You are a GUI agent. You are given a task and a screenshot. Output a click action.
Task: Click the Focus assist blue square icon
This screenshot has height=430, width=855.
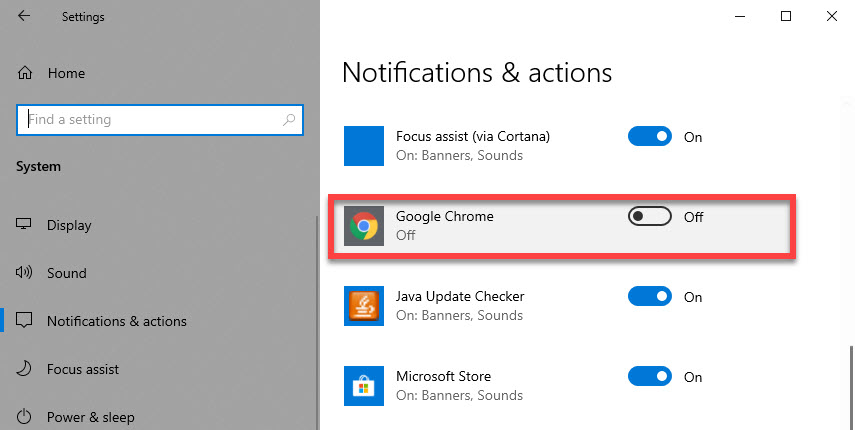click(x=364, y=146)
